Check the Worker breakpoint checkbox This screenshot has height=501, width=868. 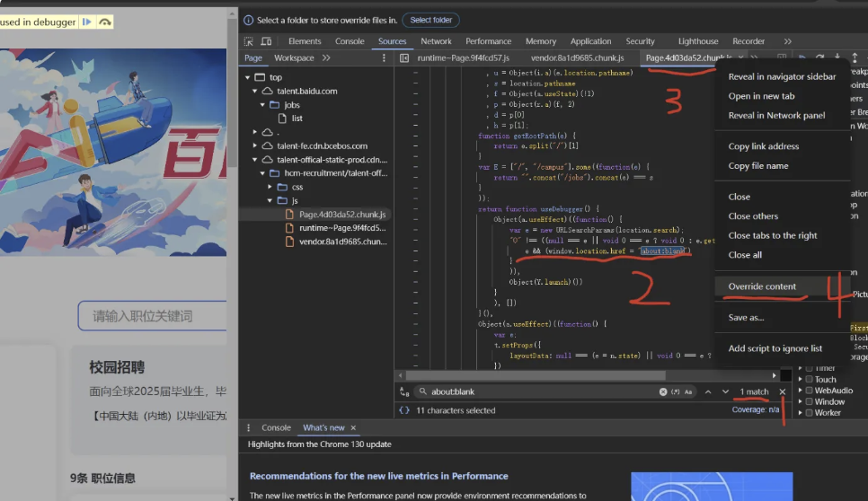coord(810,413)
